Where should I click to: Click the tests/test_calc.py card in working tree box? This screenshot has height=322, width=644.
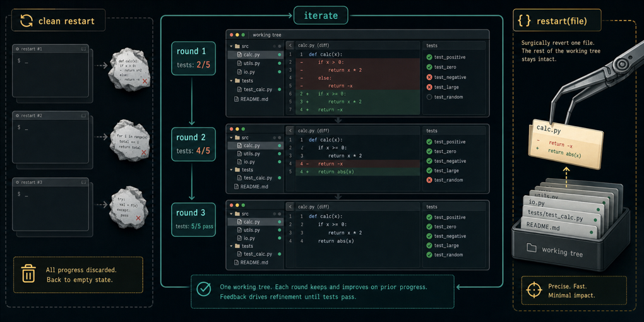pyautogui.click(x=560, y=217)
